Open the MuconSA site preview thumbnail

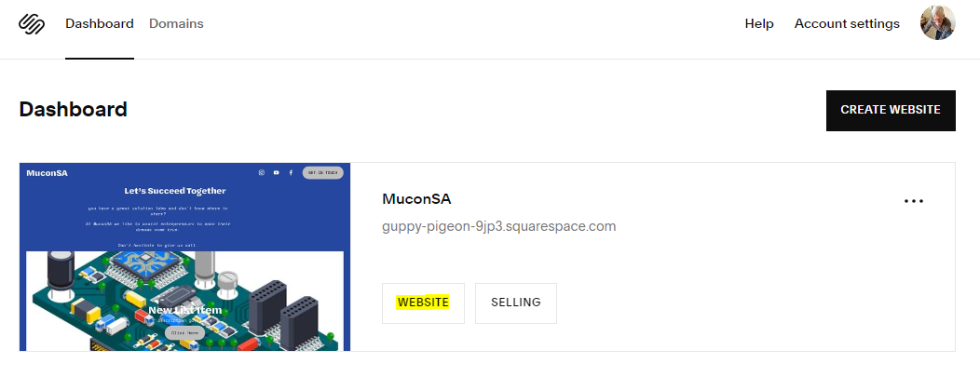click(x=185, y=257)
